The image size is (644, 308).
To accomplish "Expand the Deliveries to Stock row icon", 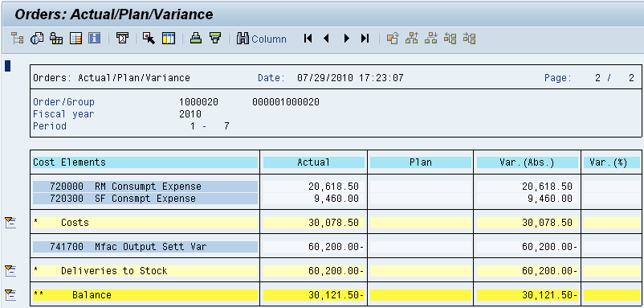I will 10,271.
